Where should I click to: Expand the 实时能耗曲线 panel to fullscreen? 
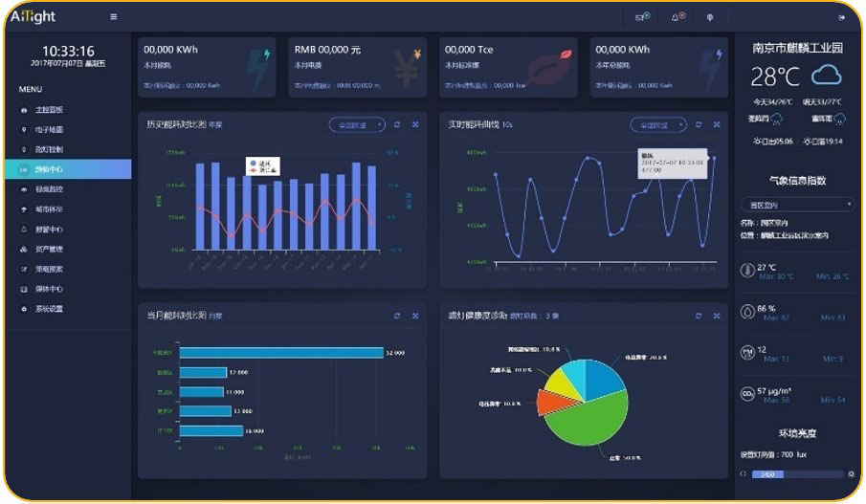716,124
